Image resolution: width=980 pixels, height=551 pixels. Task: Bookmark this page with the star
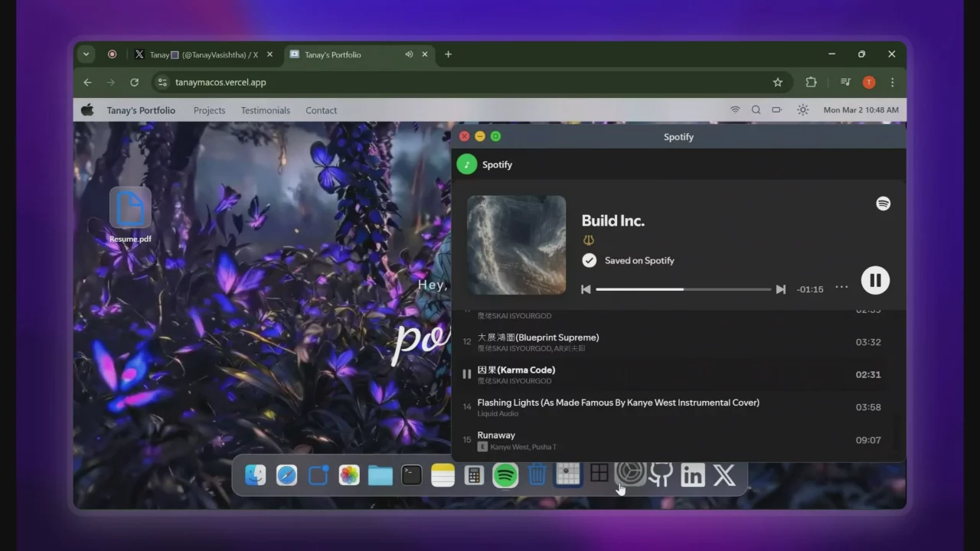tap(778, 82)
